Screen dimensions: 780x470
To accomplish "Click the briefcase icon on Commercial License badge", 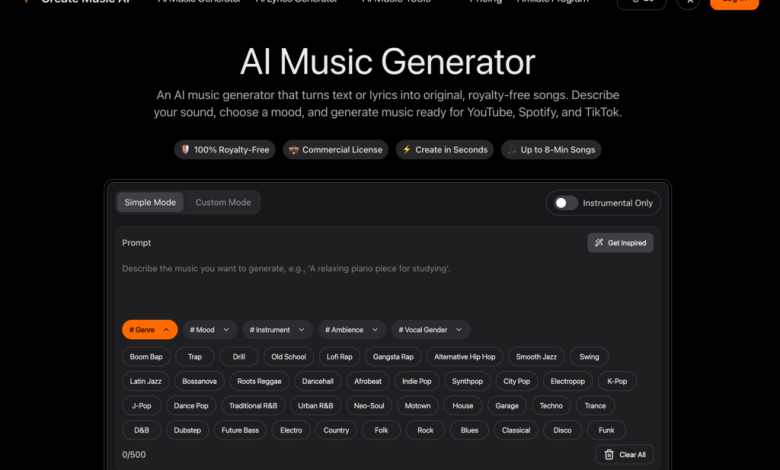I will tap(293, 150).
